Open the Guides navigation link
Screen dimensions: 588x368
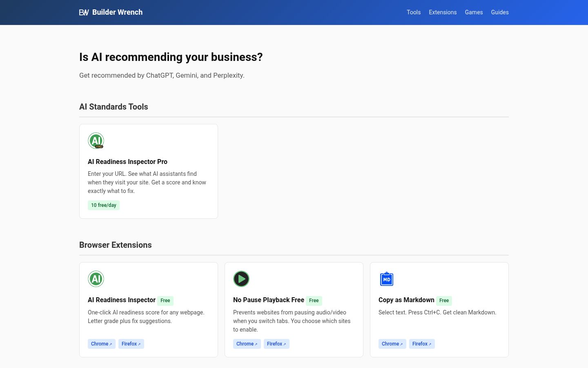coord(500,12)
